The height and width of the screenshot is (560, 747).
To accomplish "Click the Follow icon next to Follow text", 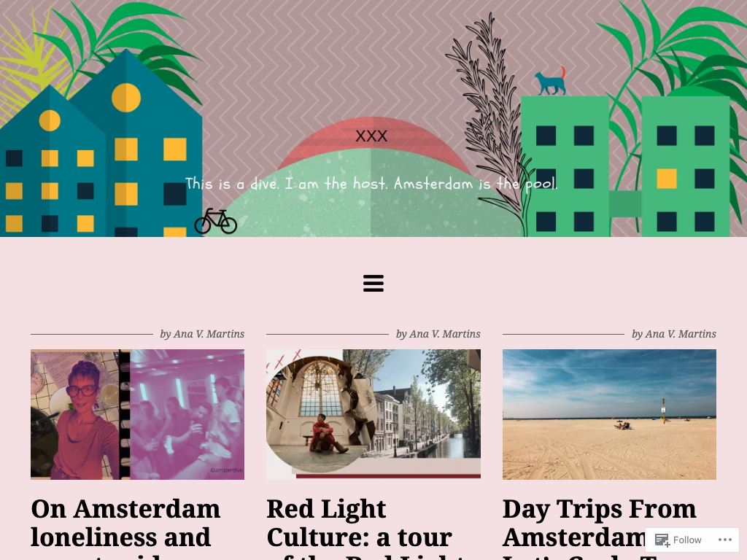I will click(662, 540).
